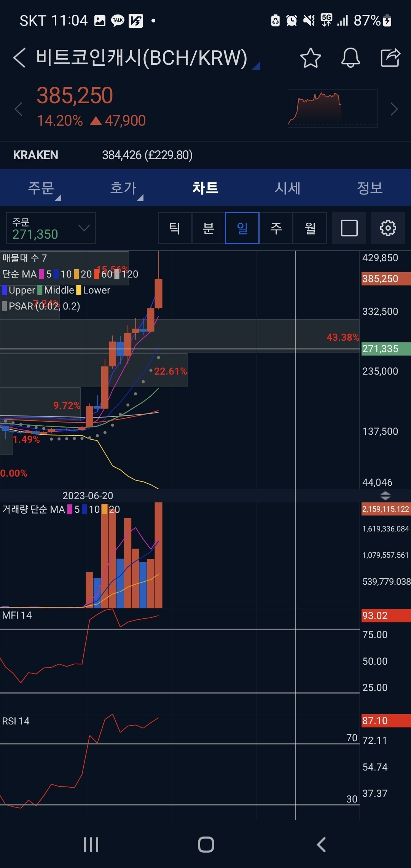Open chart settings gear icon
Screen dimensions: 411x868
coord(387,228)
